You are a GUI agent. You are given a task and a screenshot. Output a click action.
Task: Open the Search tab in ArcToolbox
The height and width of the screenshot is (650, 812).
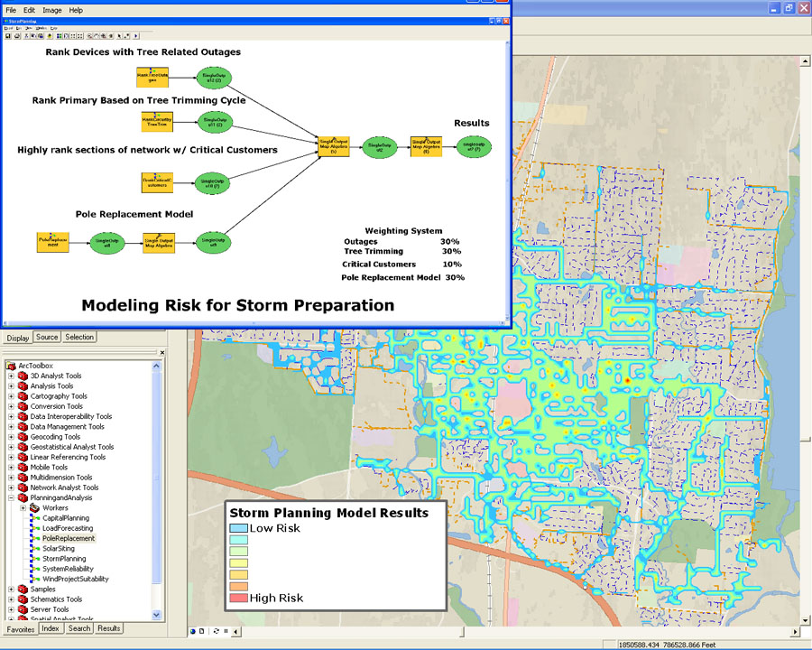click(79, 628)
